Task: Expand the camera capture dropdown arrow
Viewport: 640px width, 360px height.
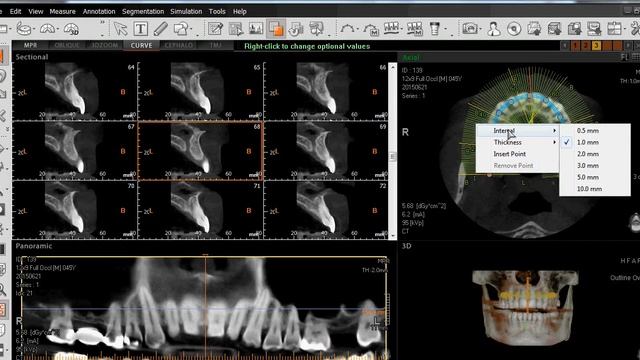Action: pyautogui.click(x=481, y=29)
